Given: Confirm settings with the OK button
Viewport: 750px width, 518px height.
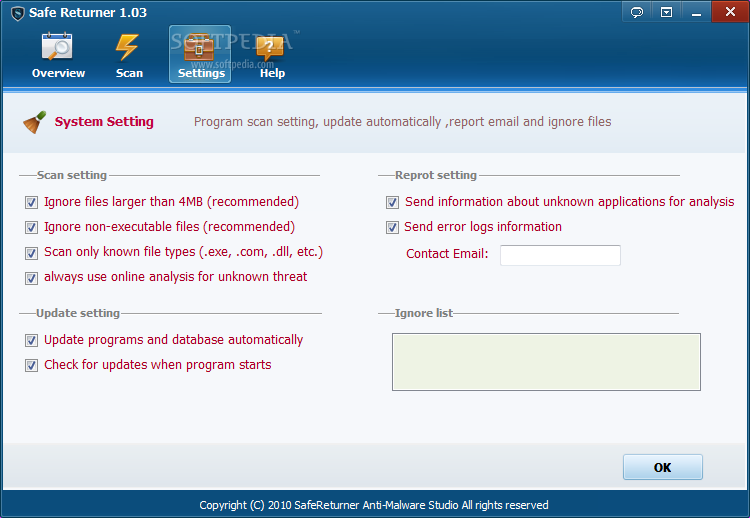Looking at the screenshot, I should pos(662,467).
